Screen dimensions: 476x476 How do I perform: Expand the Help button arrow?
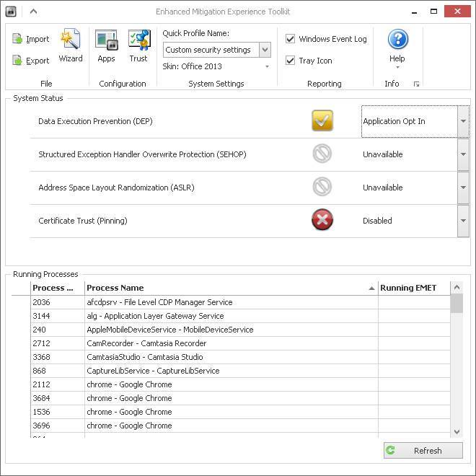[x=397, y=67]
